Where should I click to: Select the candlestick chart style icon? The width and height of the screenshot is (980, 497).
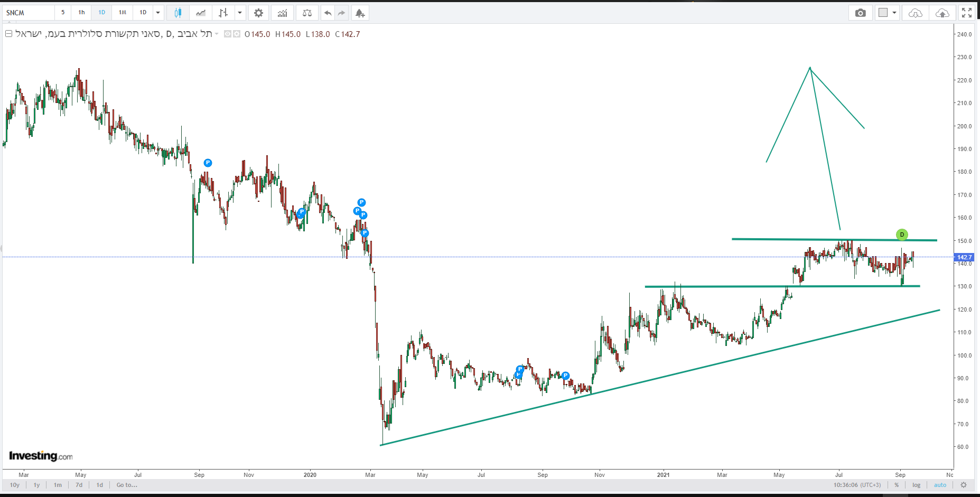click(x=178, y=13)
